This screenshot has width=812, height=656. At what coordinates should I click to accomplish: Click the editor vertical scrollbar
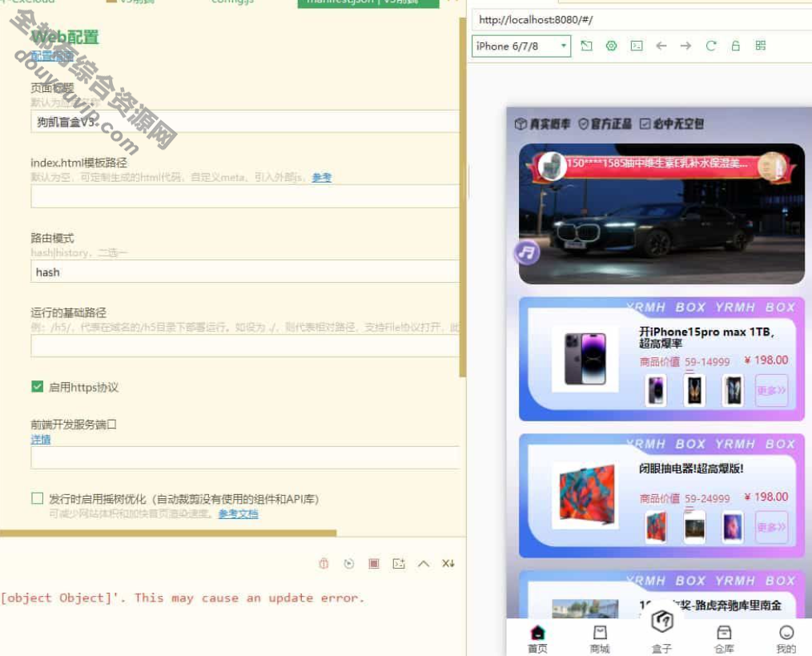463,197
